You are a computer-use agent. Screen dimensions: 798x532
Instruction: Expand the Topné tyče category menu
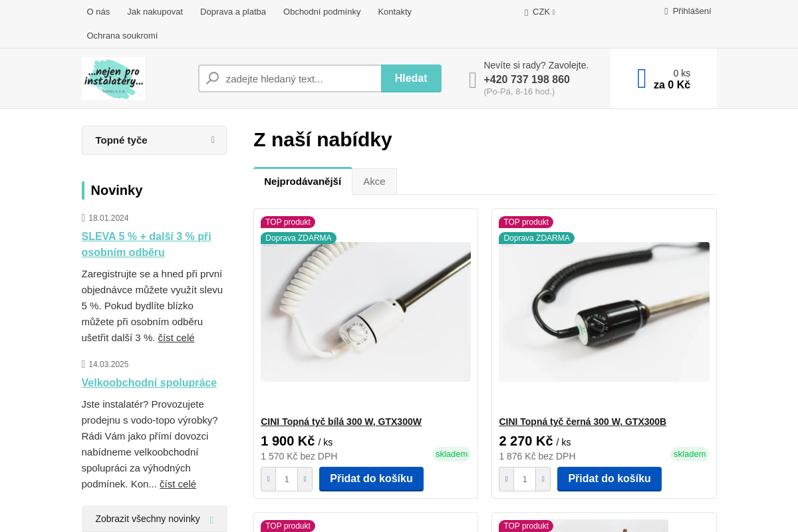154,140
